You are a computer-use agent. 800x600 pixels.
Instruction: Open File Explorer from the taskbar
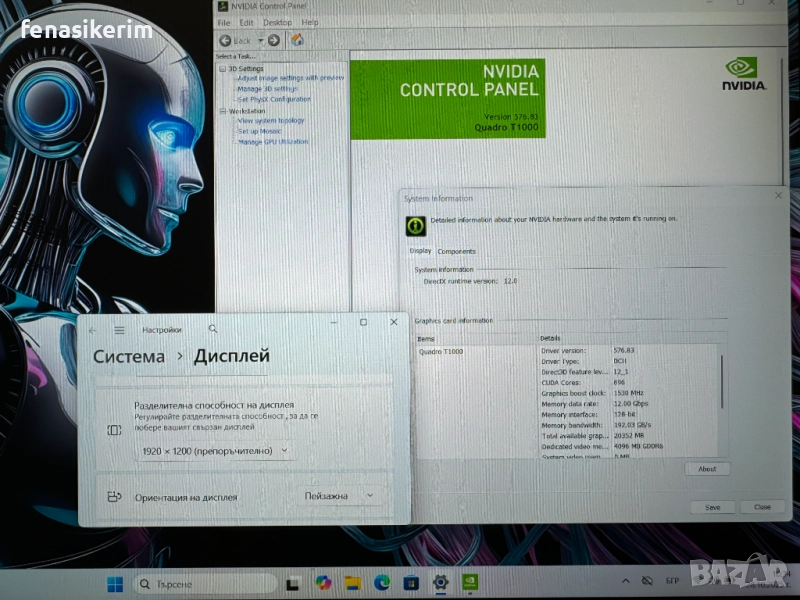(x=353, y=583)
